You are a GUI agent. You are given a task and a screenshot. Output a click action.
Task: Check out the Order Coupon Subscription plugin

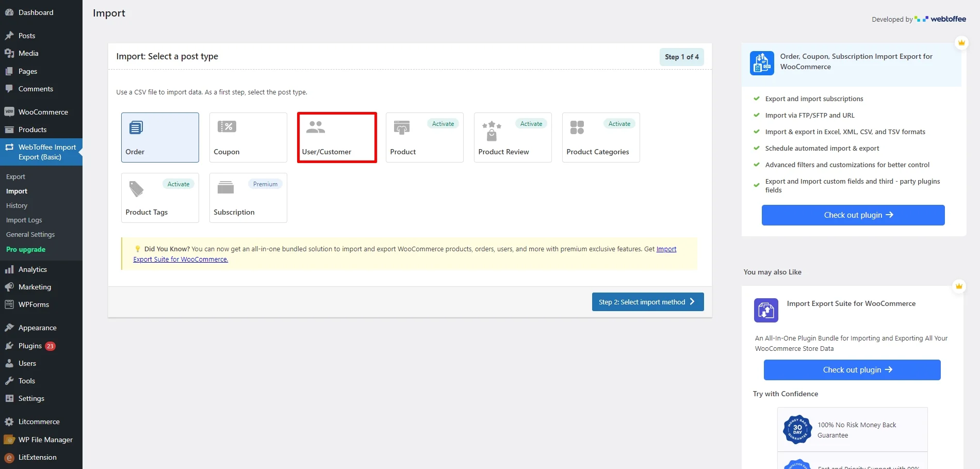[853, 215]
